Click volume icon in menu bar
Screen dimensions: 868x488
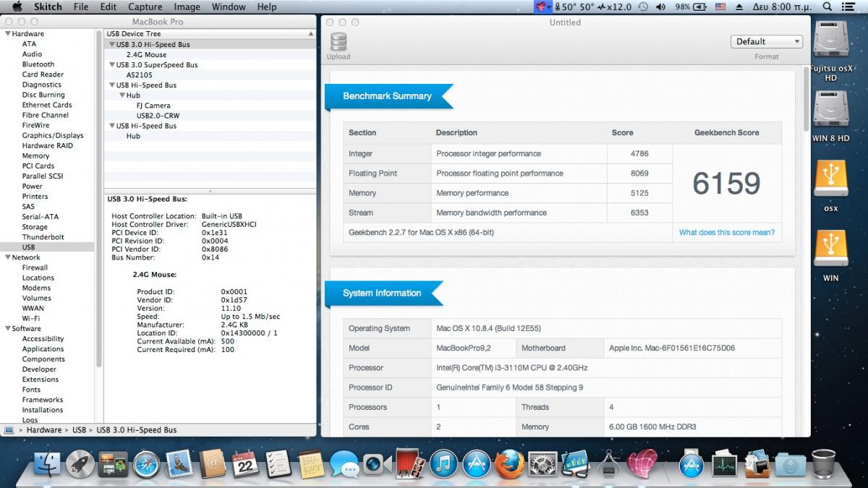(661, 7)
